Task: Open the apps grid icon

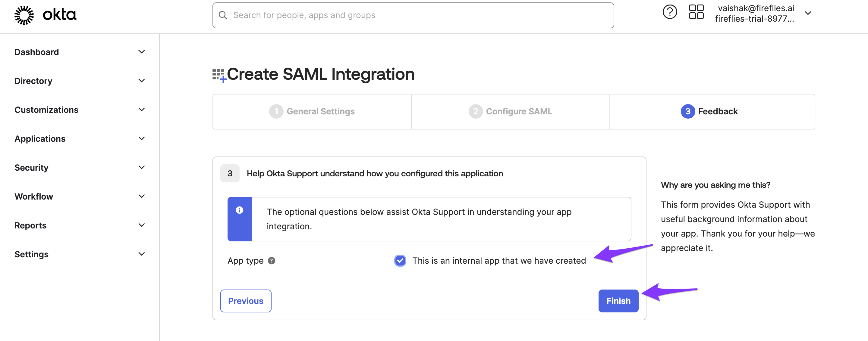Action: [696, 12]
